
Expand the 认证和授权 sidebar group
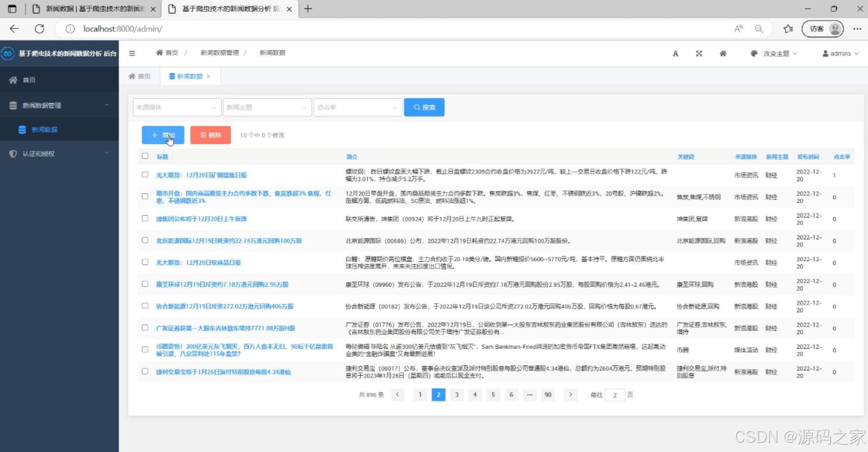tap(59, 153)
